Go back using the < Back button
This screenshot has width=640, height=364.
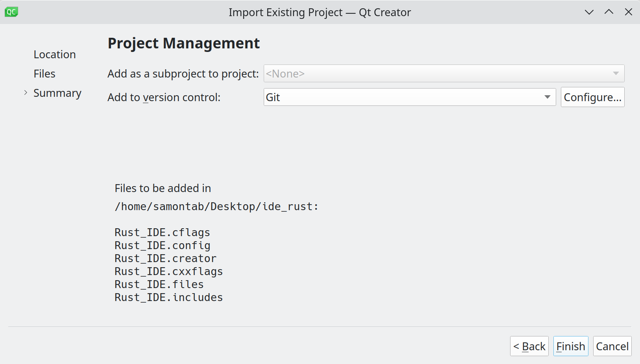529,346
